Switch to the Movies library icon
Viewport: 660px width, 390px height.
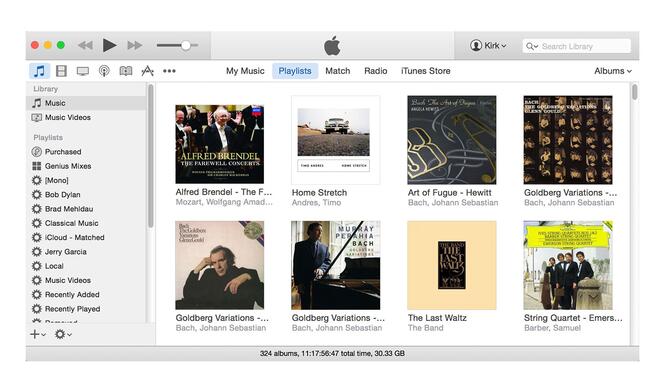click(x=61, y=71)
